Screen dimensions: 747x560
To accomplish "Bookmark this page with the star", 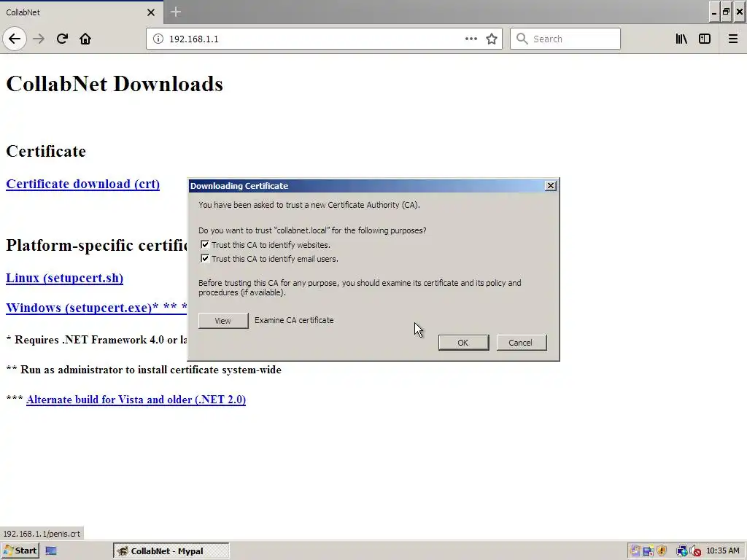I will 492,39.
